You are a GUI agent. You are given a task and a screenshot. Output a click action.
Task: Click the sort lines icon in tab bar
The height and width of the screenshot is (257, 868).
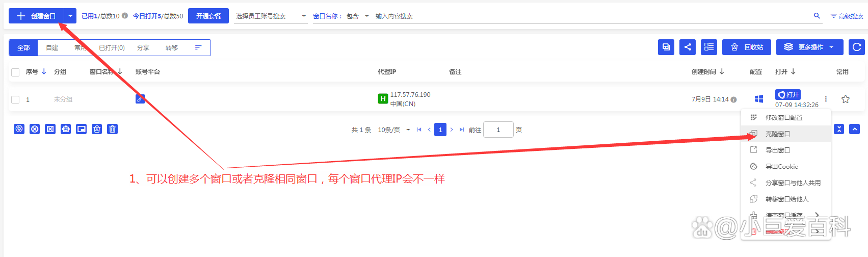198,47
